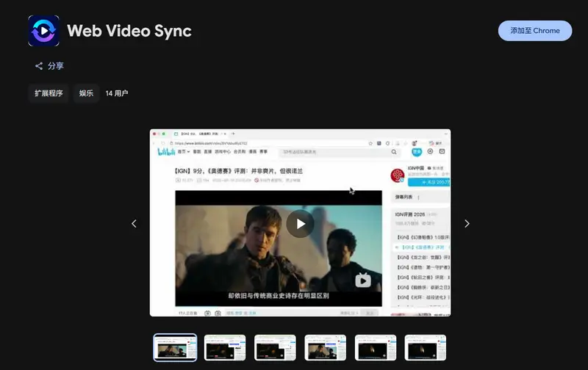
Task: Click the 14 用户 user count text
Action: coord(117,93)
